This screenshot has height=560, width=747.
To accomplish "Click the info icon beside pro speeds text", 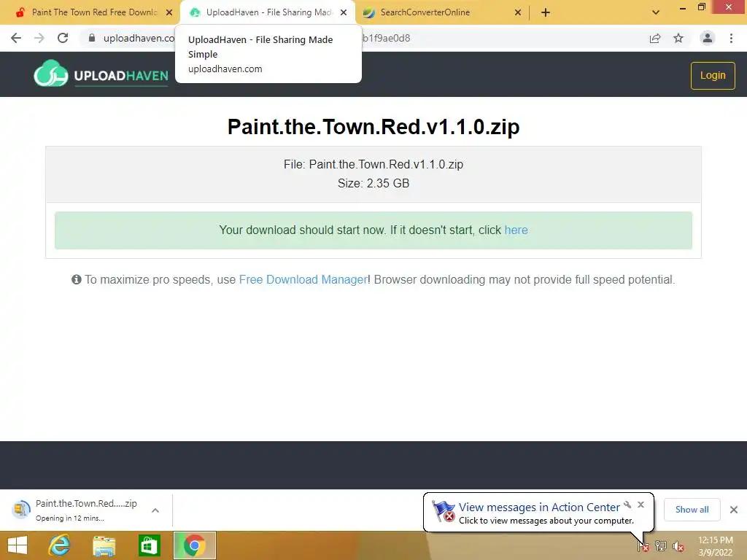I will [76, 279].
